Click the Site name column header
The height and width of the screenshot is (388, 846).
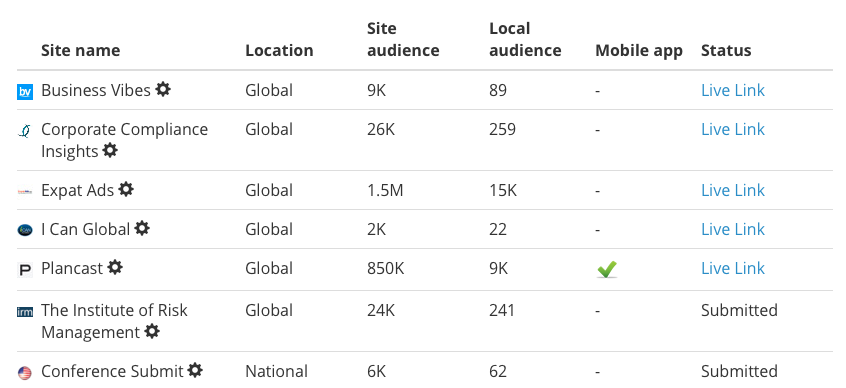click(81, 50)
